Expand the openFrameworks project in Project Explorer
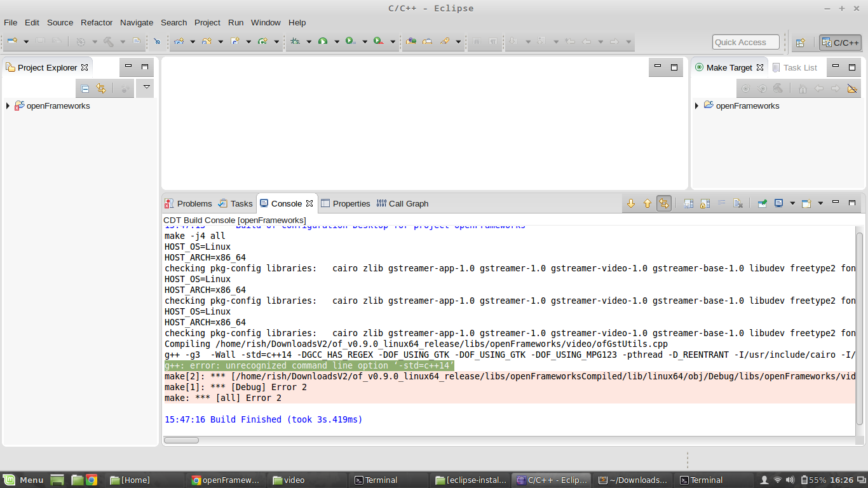The image size is (868, 488). pyautogui.click(x=8, y=106)
